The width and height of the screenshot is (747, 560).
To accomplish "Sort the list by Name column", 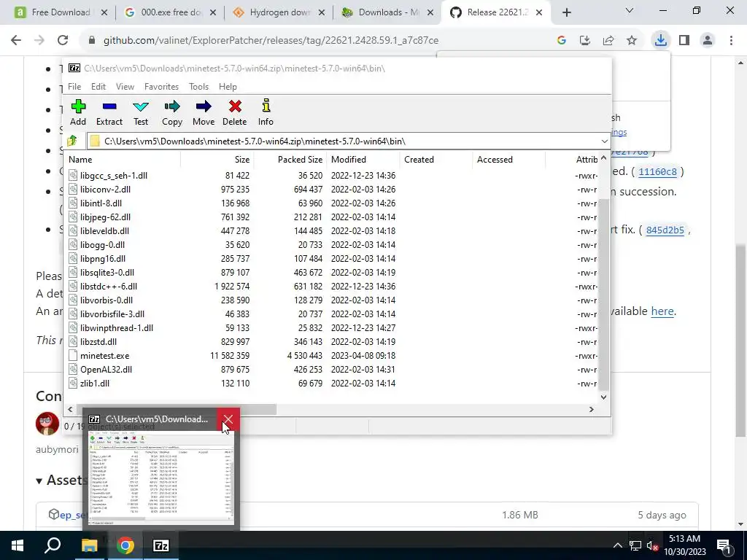I will click(123, 160).
